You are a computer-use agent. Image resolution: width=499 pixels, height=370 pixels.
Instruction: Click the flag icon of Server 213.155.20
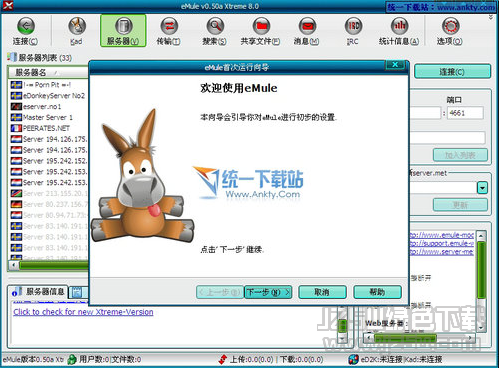[x=16, y=193]
